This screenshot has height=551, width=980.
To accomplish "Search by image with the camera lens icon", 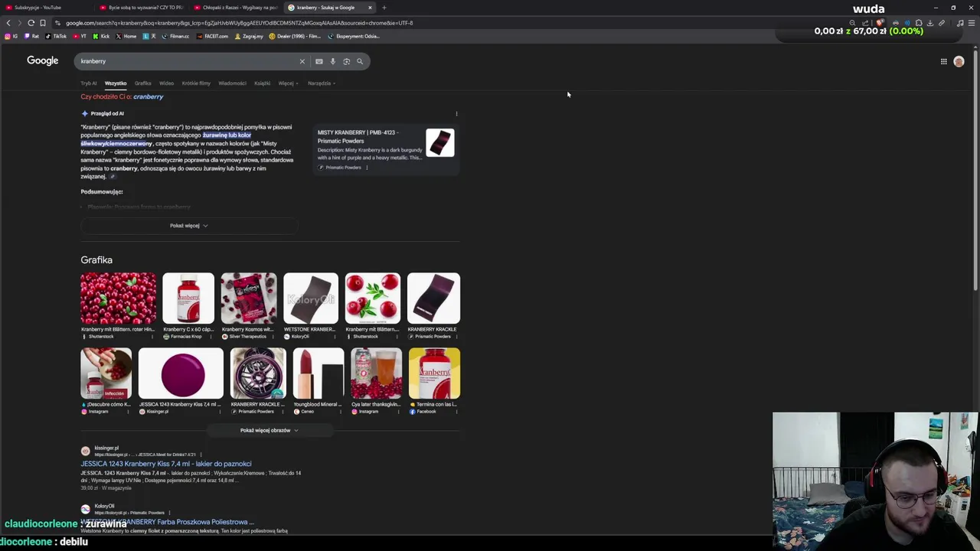I will (346, 61).
